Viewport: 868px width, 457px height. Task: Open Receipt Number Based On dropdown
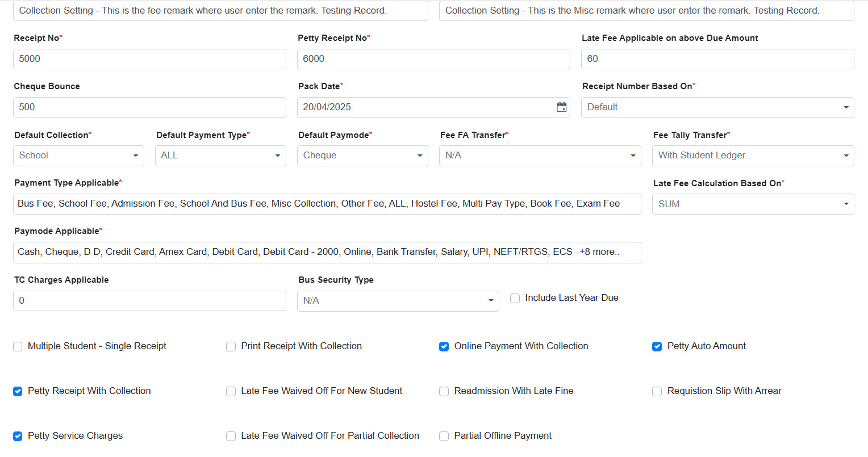click(717, 107)
